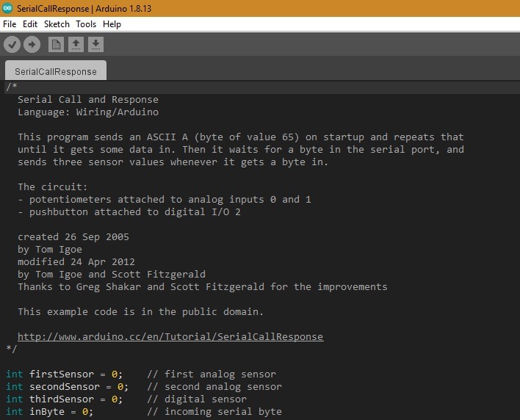Click 'potentiometers attached to analog inputs 0 and 1'
Viewport: 520px width, 420px height.
pyautogui.click(x=165, y=200)
